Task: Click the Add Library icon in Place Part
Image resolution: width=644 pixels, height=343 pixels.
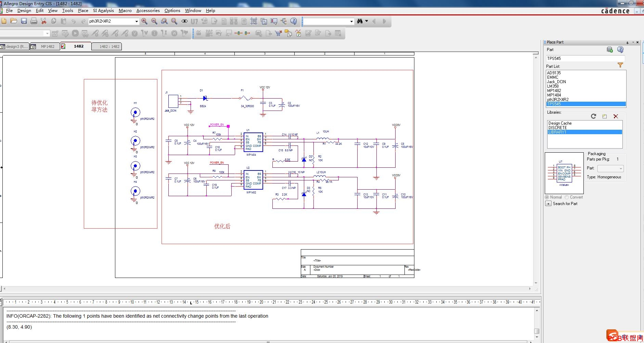Action: (x=610, y=50)
